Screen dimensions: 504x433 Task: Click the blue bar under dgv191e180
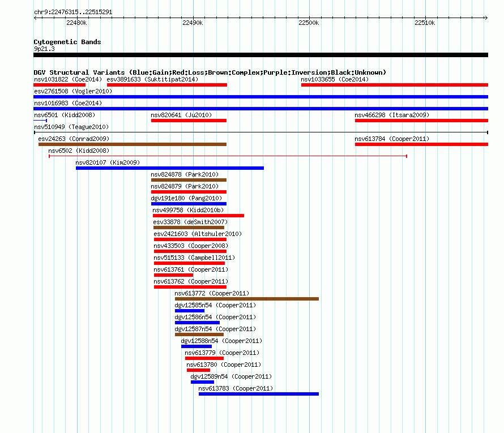(189, 204)
